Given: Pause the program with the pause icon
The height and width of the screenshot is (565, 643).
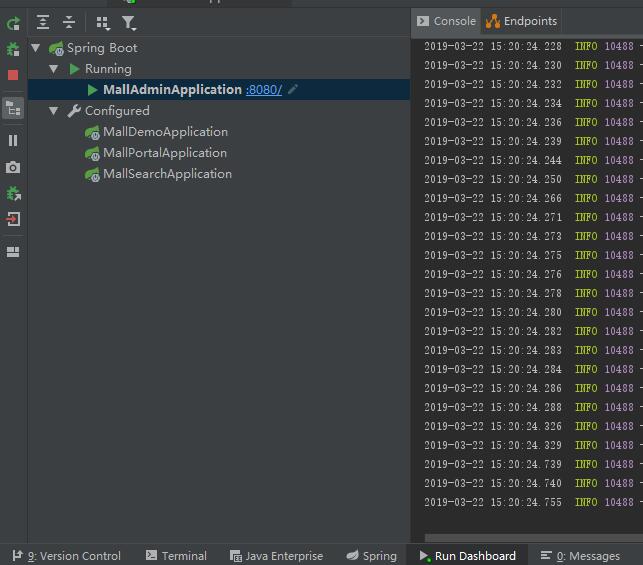Looking at the screenshot, I should 13,141.
